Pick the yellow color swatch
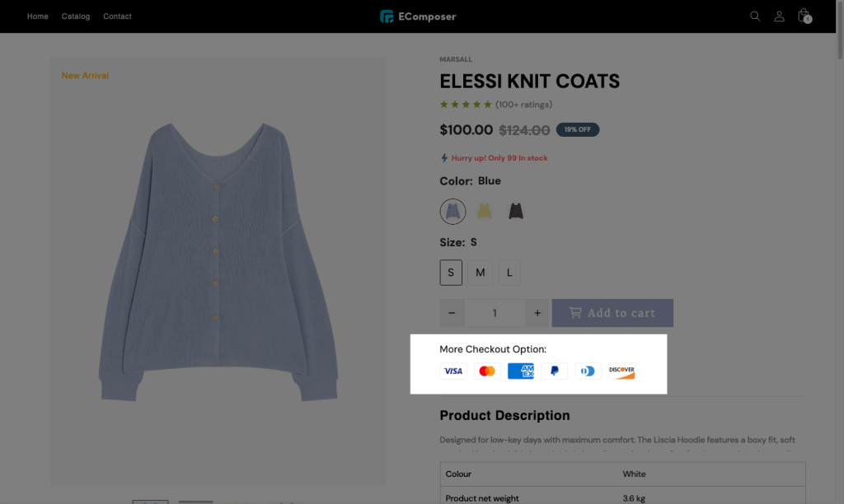844x504 pixels. [485, 211]
